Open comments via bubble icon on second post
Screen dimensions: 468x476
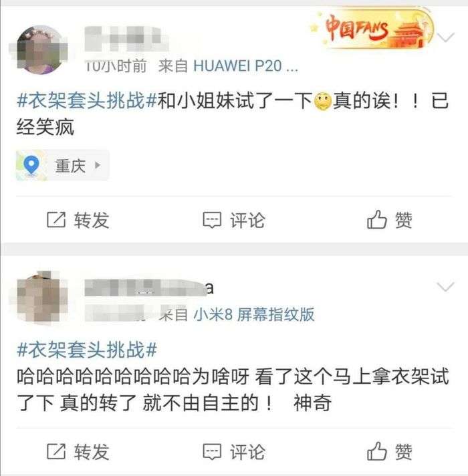click(x=212, y=451)
